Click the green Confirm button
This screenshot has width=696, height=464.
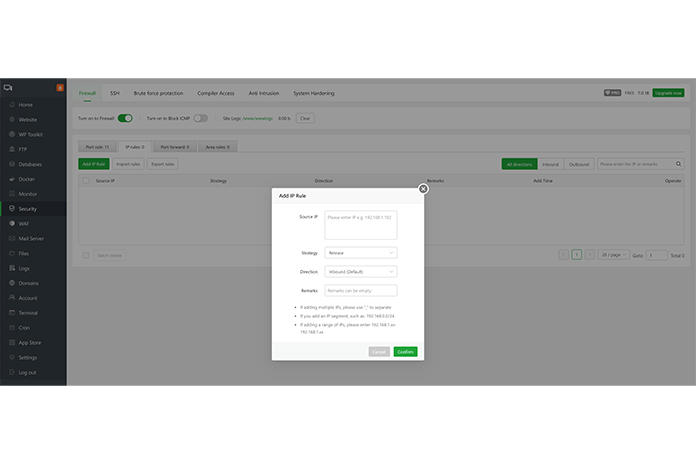point(405,352)
